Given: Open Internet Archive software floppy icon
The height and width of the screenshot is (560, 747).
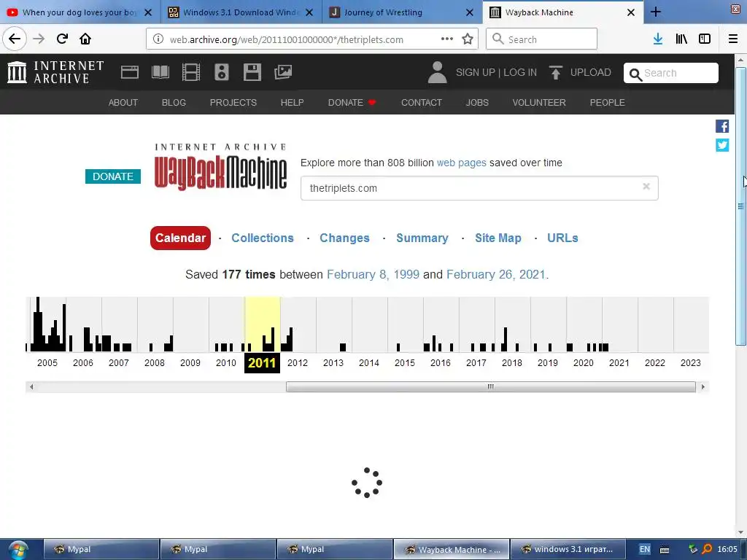Looking at the screenshot, I should [x=252, y=72].
